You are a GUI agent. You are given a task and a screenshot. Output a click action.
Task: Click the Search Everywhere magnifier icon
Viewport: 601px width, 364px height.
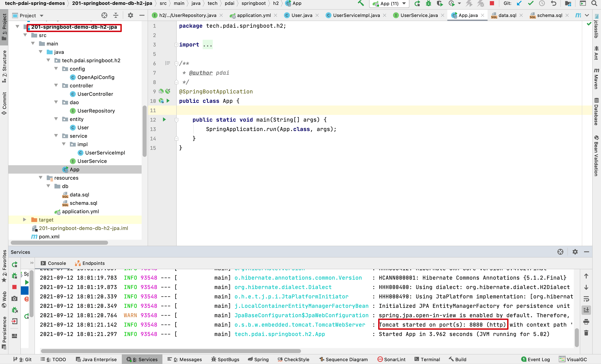(x=594, y=3)
